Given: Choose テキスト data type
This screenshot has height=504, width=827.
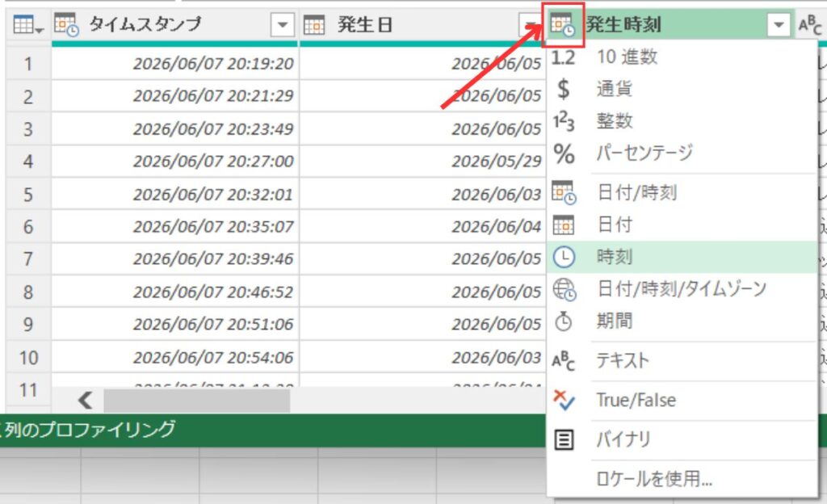Looking at the screenshot, I should point(682,360).
